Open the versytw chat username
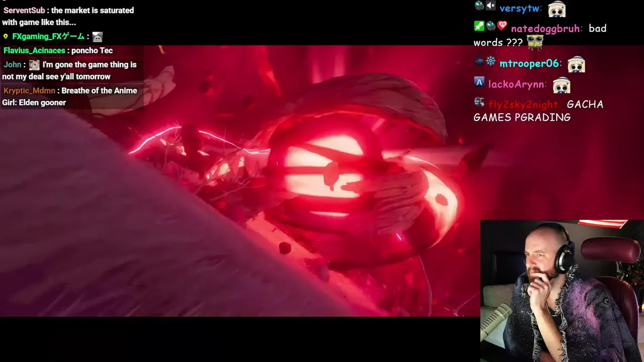This screenshot has width=644, height=362. [x=520, y=9]
